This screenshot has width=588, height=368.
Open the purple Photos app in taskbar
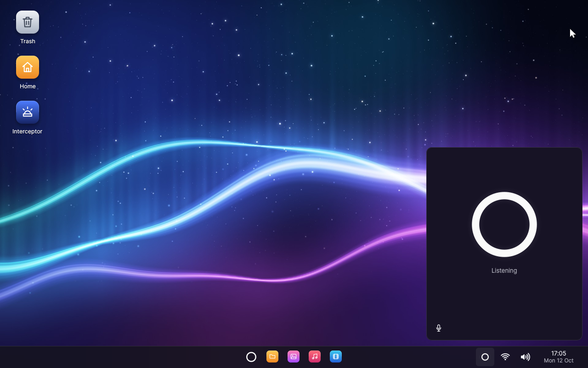[294, 356]
